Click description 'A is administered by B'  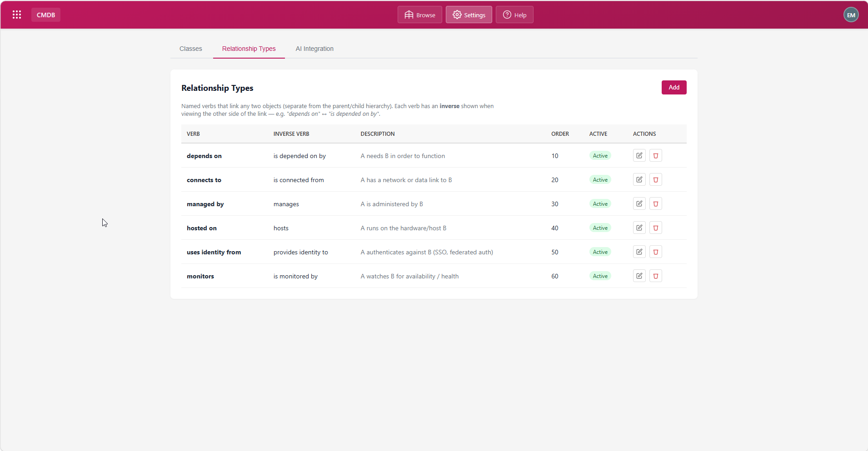pos(392,204)
